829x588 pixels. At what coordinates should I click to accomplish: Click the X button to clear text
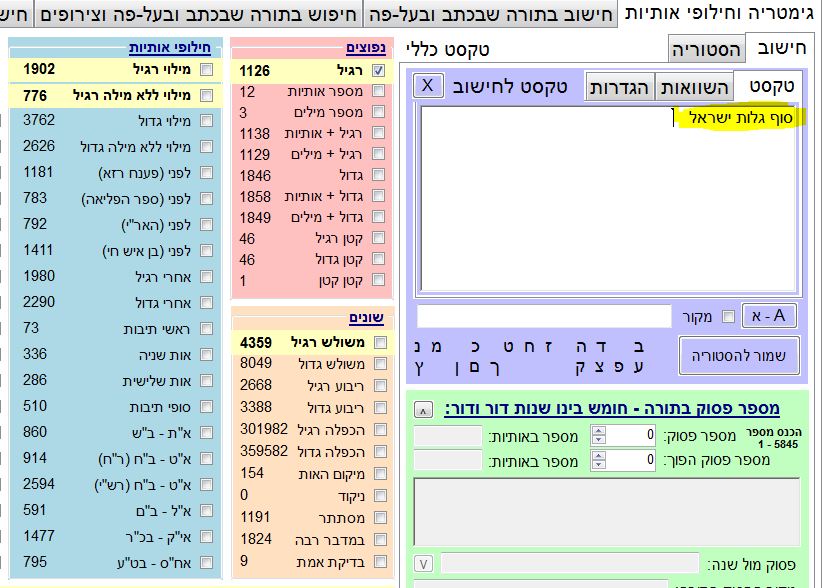click(427, 85)
